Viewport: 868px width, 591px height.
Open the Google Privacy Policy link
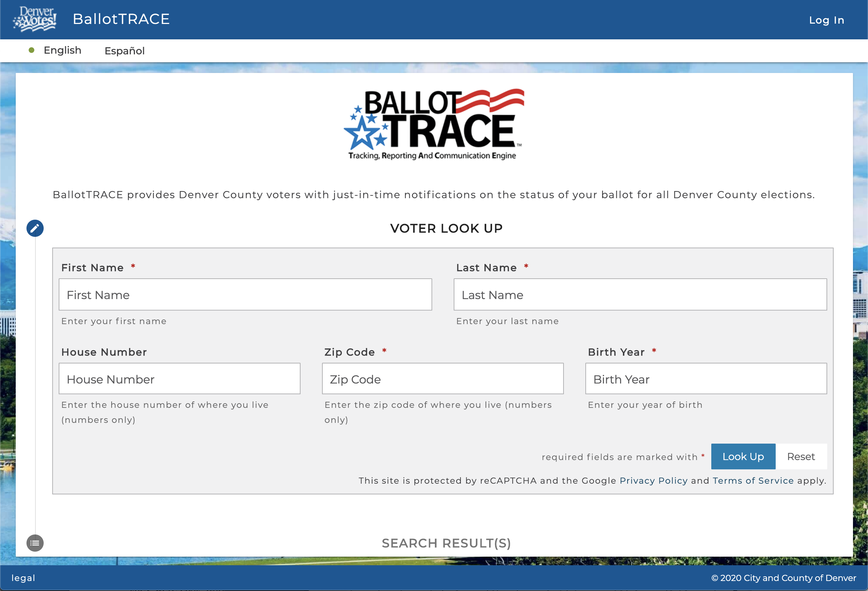pos(653,480)
